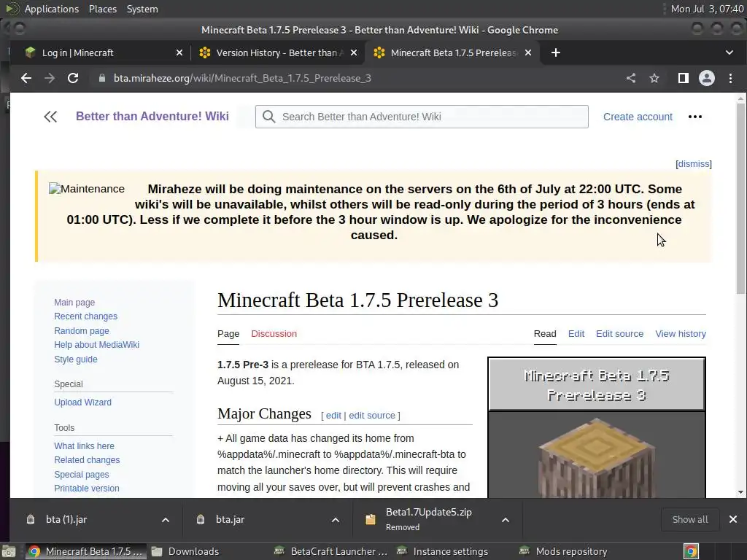Open Help about MediaWiki
Image resolution: width=747 pixels, height=560 pixels.
97,345
